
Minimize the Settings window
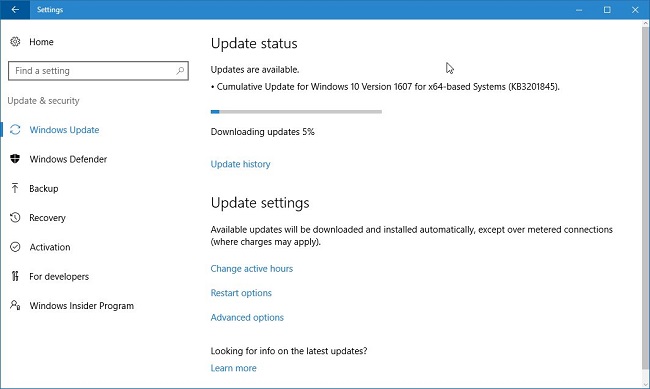(x=579, y=10)
